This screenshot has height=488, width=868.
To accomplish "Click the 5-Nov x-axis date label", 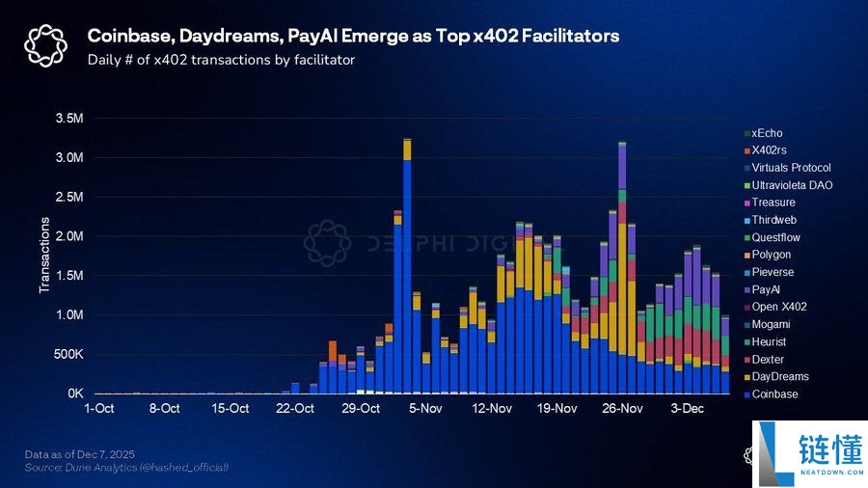I will tap(425, 409).
